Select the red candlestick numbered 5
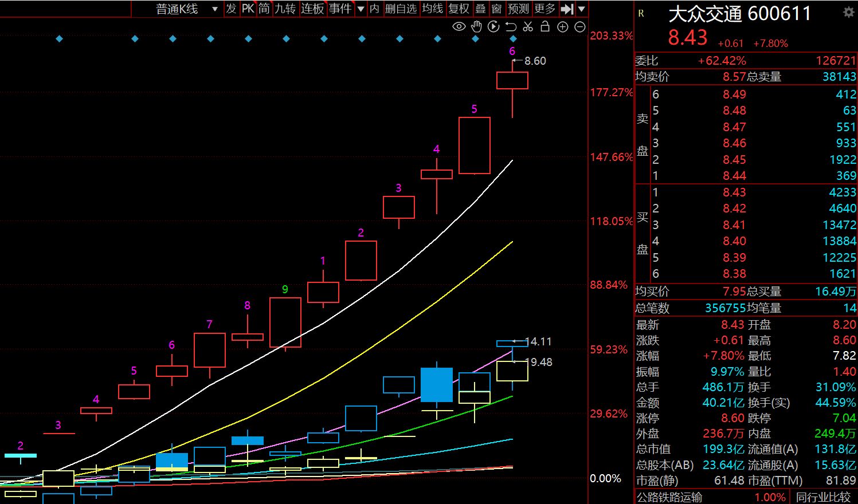Viewport: 858px width, 504px height. 474,145
